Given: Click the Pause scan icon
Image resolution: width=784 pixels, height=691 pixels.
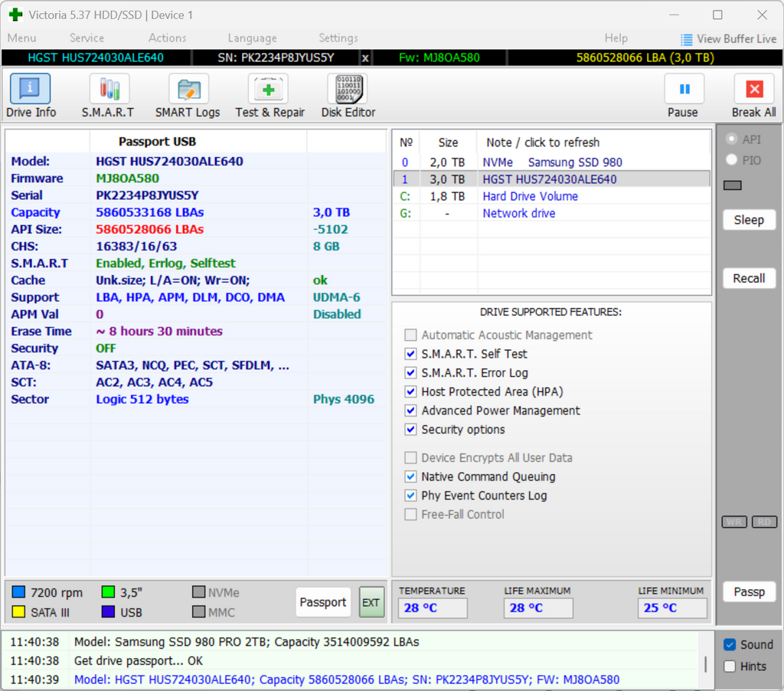Looking at the screenshot, I should (684, 89).
